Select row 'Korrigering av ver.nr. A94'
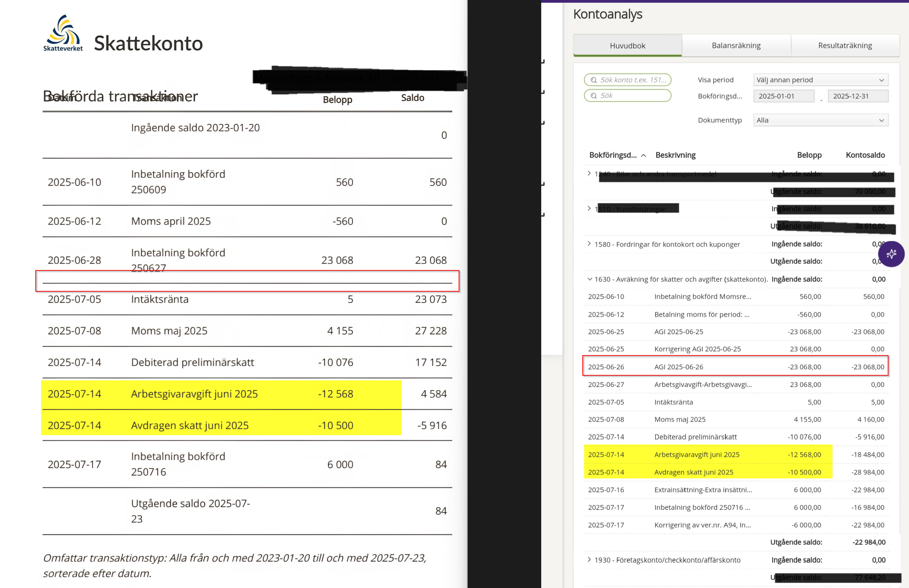The image size is (909, 588). pos(736,525)
